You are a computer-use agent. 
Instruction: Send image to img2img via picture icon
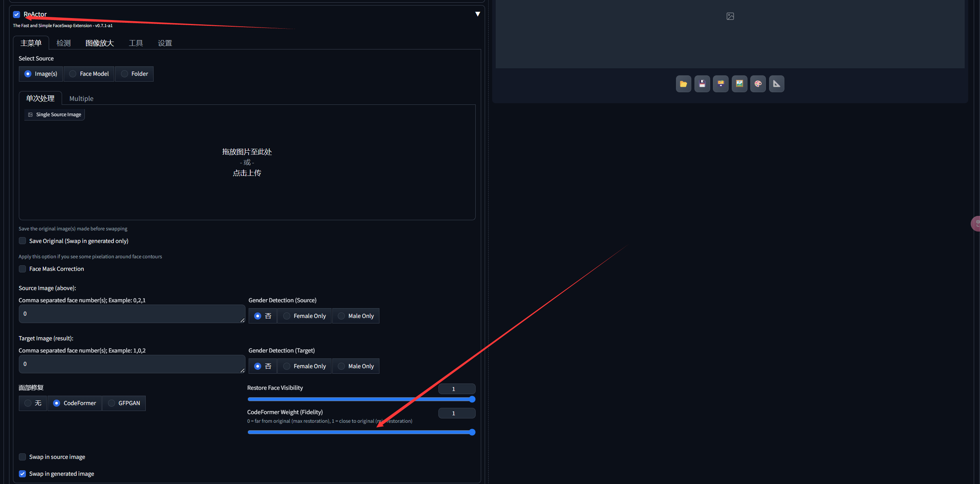(x=739, y=84)
